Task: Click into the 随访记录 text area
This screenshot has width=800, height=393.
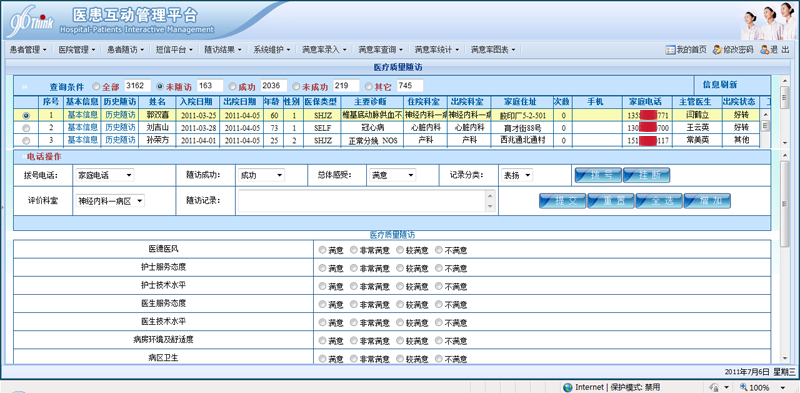Action: click(365, 201)
